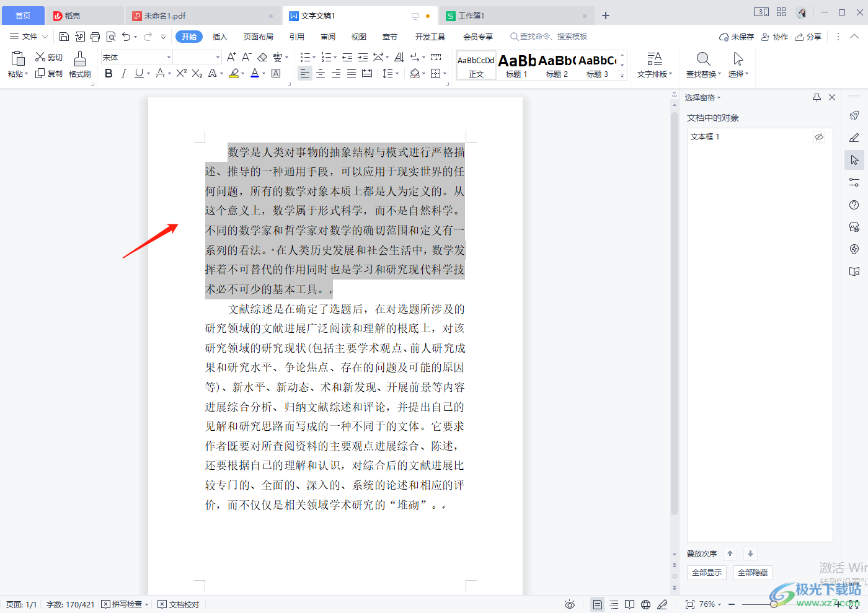This screenshot has height=613, width=868.
Task: Select the Format Painter brush
Action: tap(80, 59)
